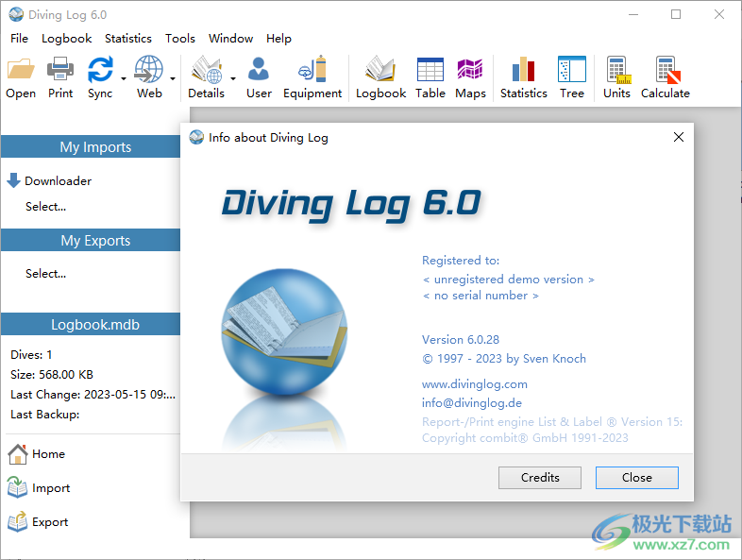Minimize the Diving Log main window
This screenshot has width=742, height=560.
tap(633, 15)
